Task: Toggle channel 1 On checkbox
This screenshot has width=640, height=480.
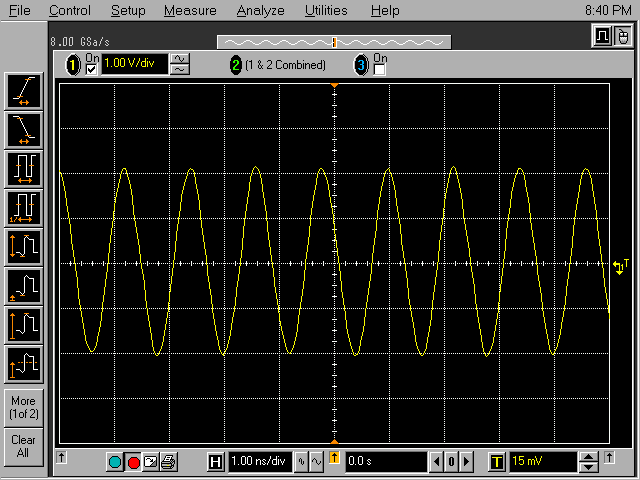Action: coord(92,70)
